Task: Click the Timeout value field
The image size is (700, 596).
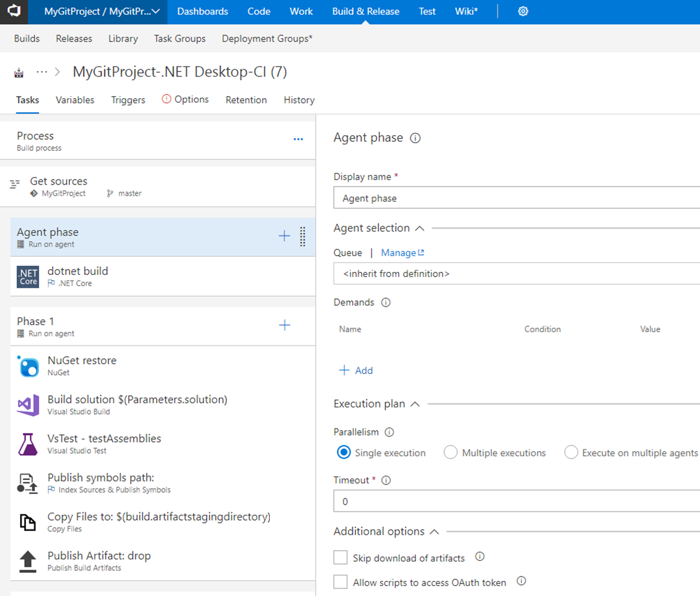Action: [x=517, y=501]
